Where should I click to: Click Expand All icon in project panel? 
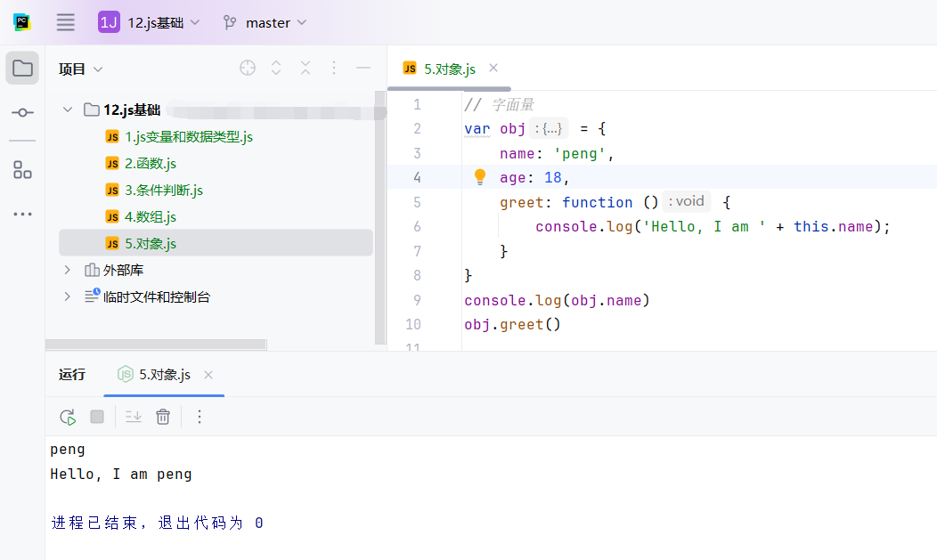[276, 68]
